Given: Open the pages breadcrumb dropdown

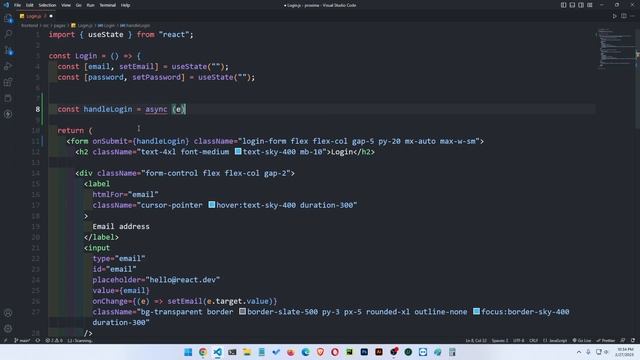Looking at the screenshot, I should point(60,25).
